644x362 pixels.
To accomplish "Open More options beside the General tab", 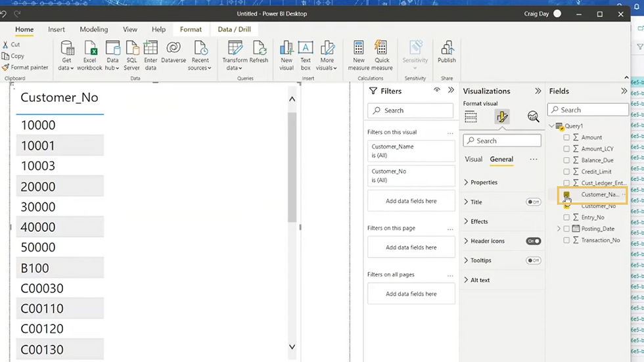I will tap(533, 159).
